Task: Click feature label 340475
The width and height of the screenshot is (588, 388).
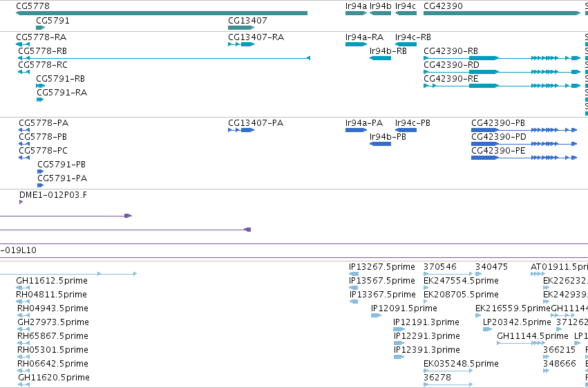Action: coord(492,267)
